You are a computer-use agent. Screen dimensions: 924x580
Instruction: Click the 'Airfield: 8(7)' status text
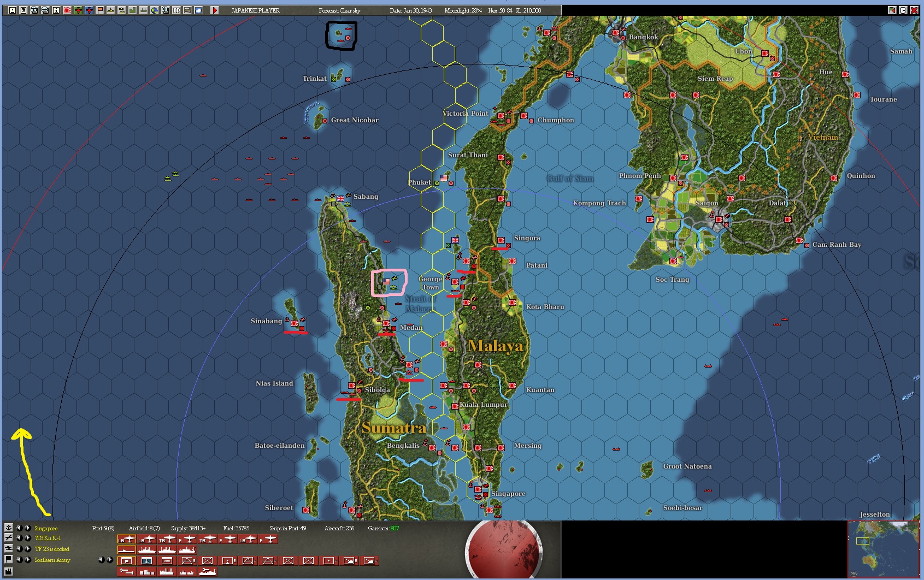(144, 528)
